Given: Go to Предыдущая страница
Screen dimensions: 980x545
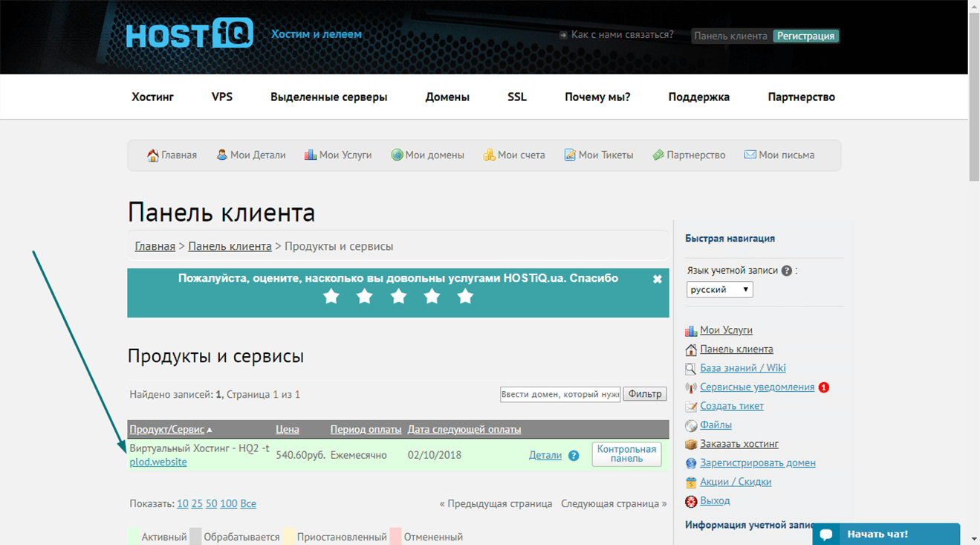Looking at the screenshot, I should point(496,503).
